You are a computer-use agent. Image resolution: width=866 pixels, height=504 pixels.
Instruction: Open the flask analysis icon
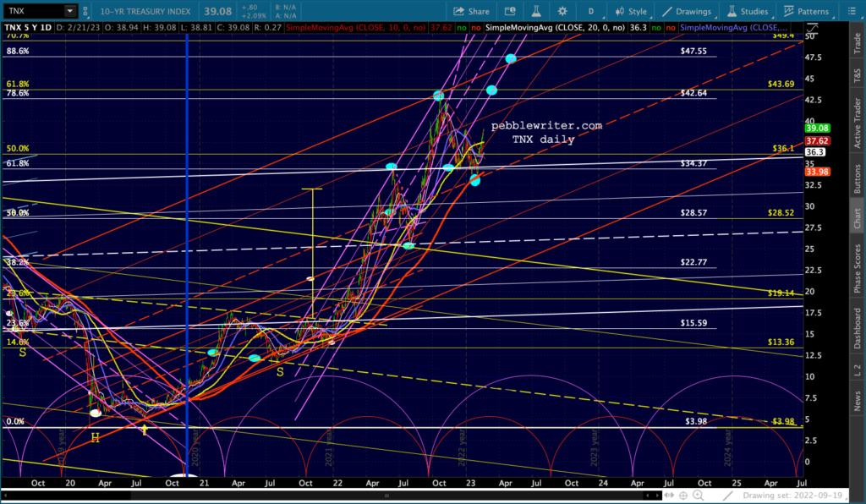tap(535, 12)
